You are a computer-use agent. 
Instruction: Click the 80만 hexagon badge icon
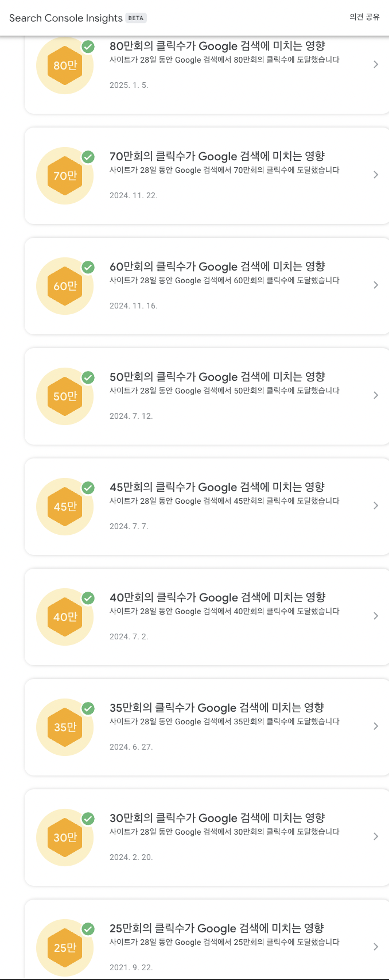click(x=65, y=65)
